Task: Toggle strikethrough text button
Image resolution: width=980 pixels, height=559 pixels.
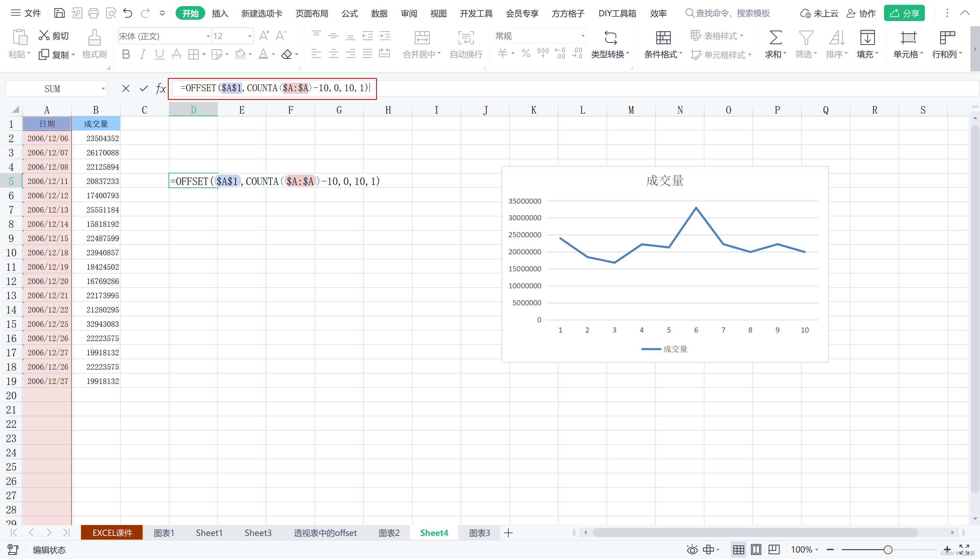Action: click(x=176, y=54)
